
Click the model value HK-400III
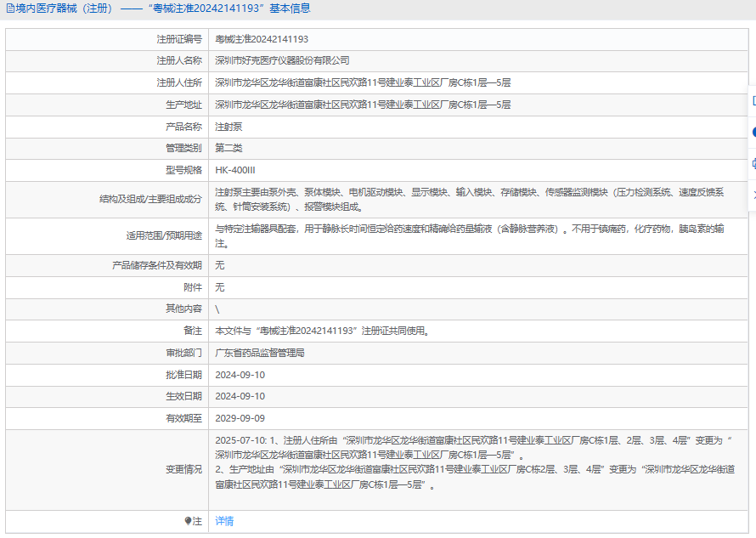(235, 170)
